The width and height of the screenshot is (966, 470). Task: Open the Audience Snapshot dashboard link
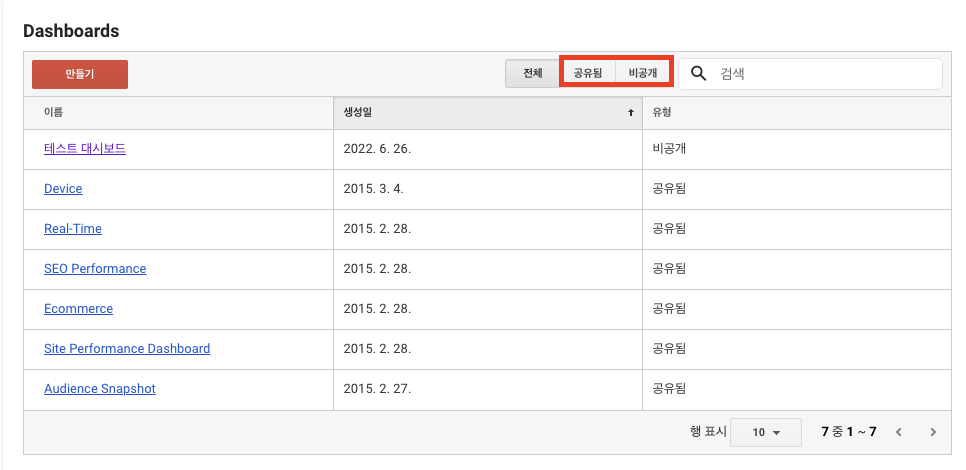100,389
